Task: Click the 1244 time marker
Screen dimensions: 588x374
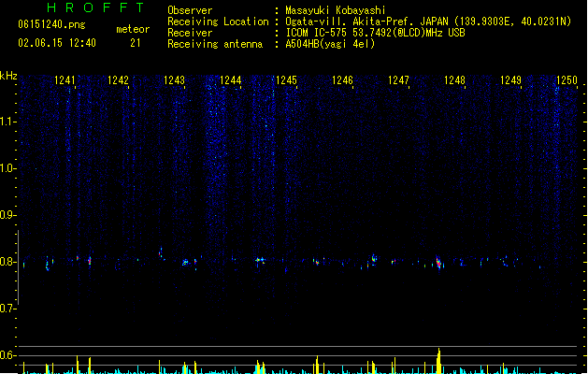Action: click(x=230, y=80)
